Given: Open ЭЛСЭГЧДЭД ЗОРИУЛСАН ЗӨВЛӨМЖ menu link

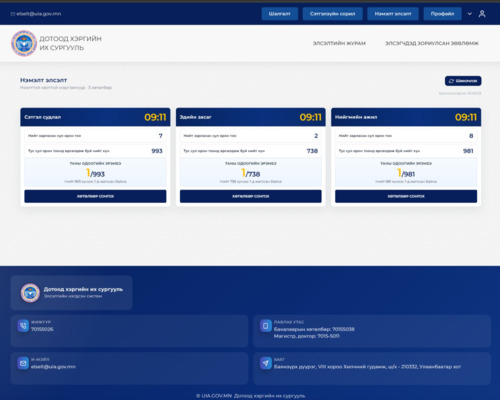Looking at the screenshot, I should click(432, 43).
